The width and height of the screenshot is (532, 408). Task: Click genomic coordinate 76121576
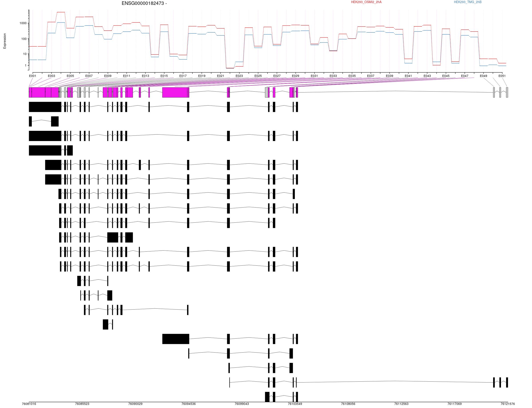508,404
